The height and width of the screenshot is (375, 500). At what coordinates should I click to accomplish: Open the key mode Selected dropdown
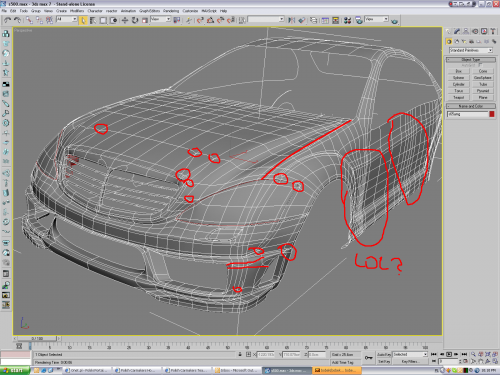(410, 354)
